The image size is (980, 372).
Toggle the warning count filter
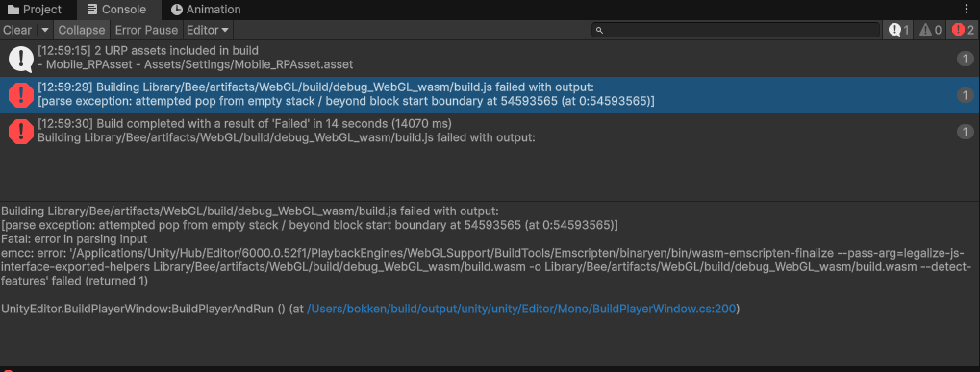[x=930, y=30]
